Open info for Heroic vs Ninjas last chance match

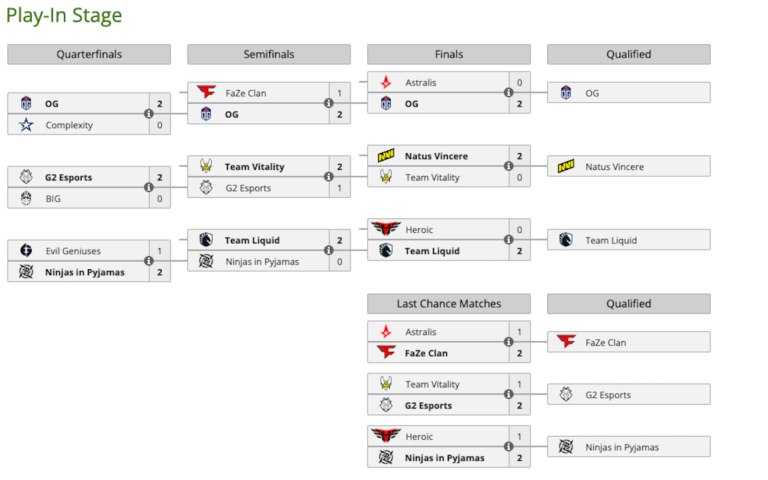click(x=508, y=447)
